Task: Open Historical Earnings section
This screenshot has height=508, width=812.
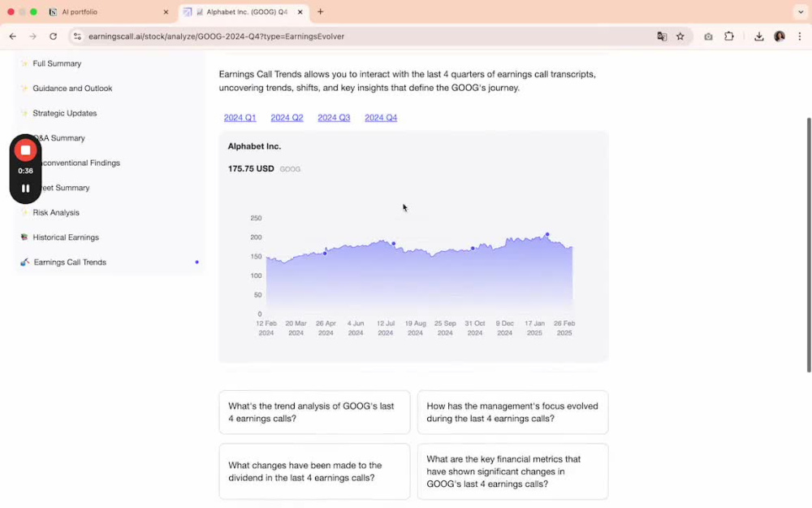Action: pos(66,237)
